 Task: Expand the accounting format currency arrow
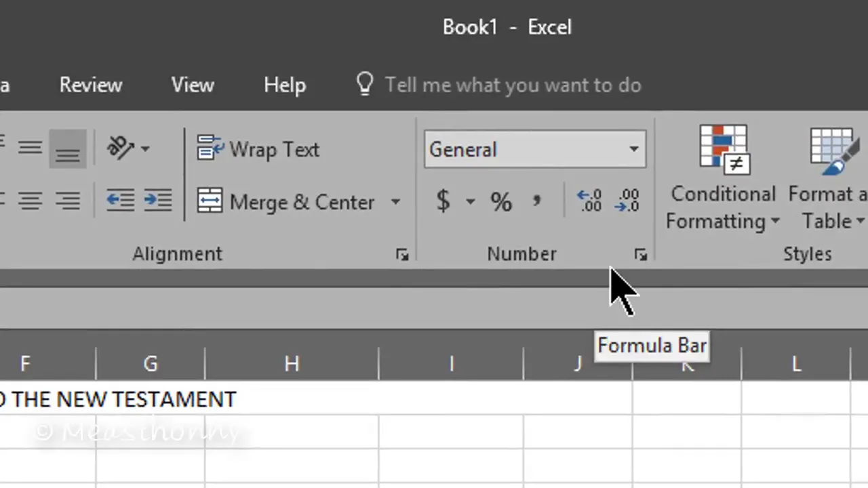click(x=470, y=201)
